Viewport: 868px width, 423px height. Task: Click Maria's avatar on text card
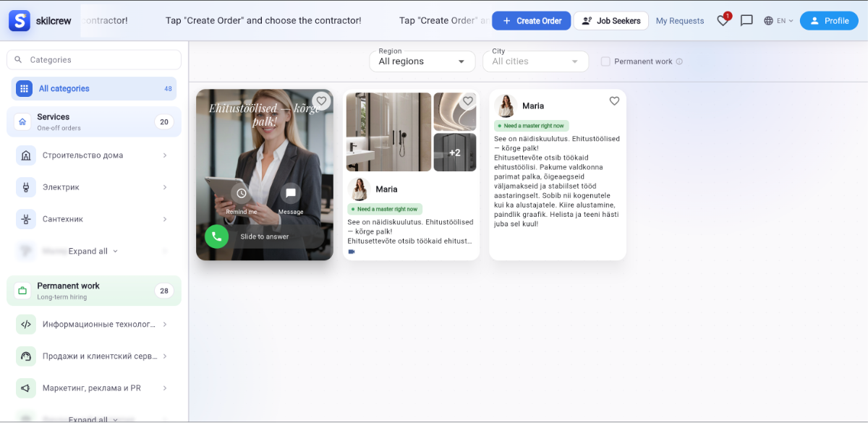coord(506,106)
